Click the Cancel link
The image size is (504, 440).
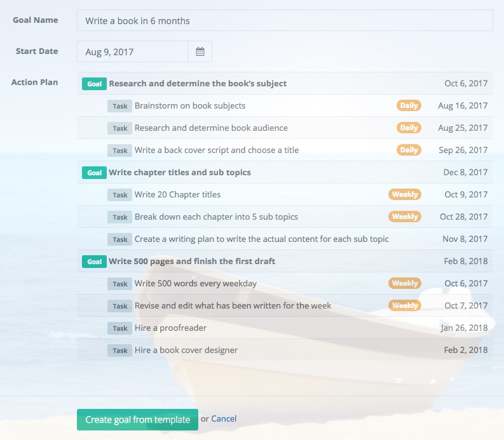tap(224, 418)
